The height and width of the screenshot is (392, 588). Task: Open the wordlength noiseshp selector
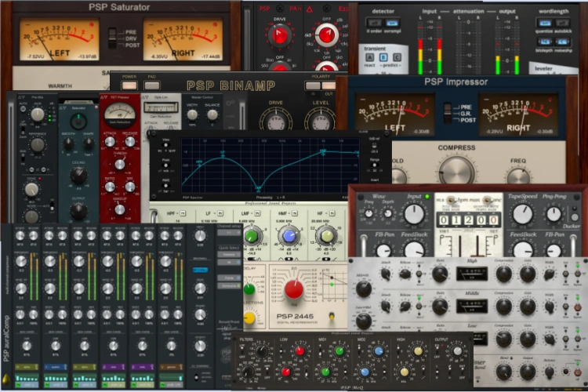point(563,42)
